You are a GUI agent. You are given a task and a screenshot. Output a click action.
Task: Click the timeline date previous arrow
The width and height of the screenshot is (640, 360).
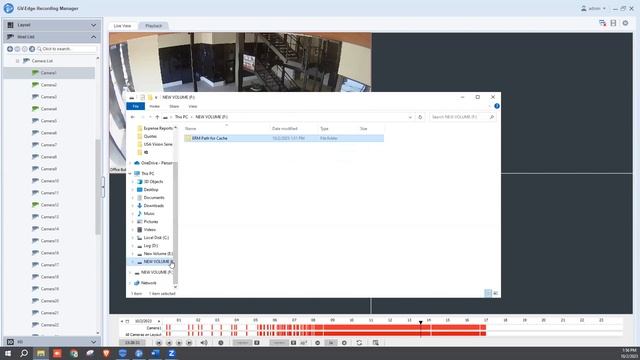pyautogui.click(x=122, y=321)
